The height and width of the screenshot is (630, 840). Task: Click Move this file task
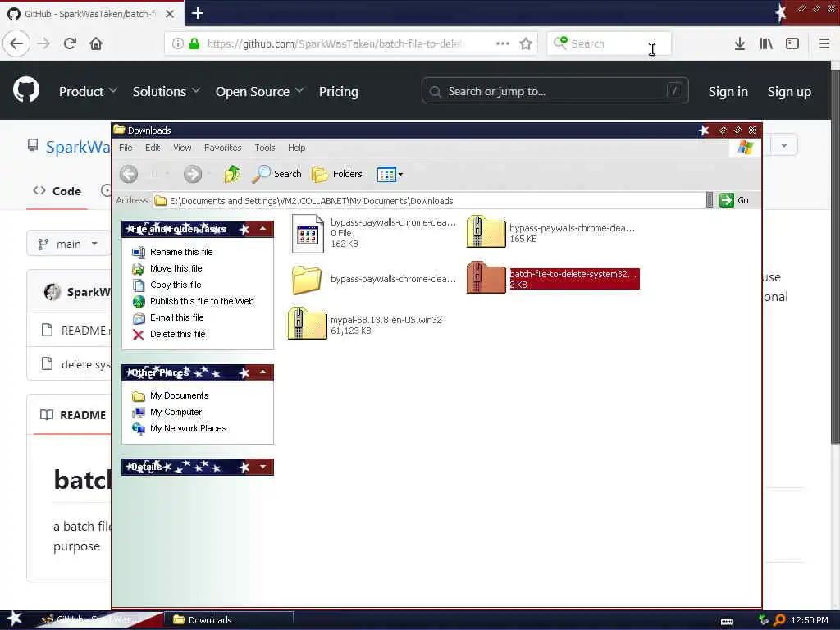tap(176, 268)
